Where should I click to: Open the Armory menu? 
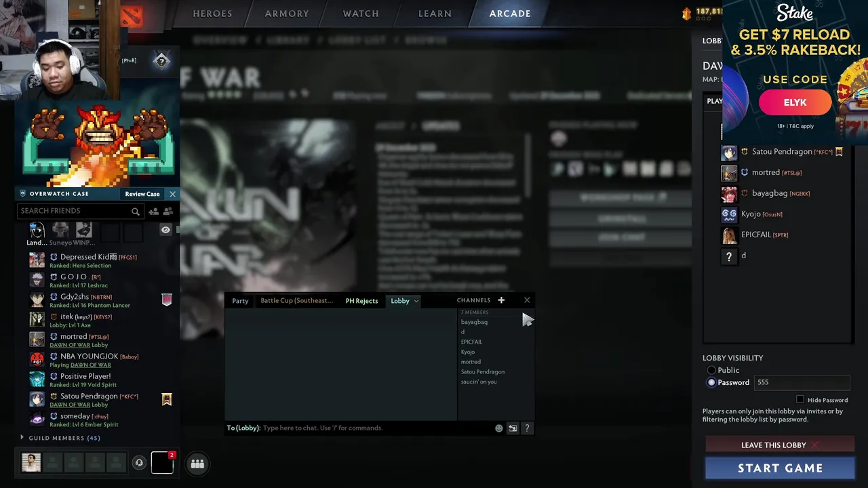(x=287, y=14)
